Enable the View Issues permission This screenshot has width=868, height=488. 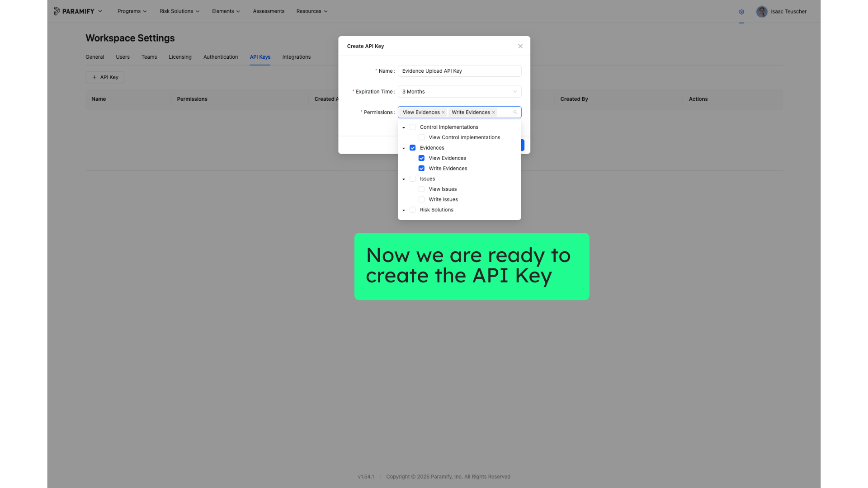421,189
